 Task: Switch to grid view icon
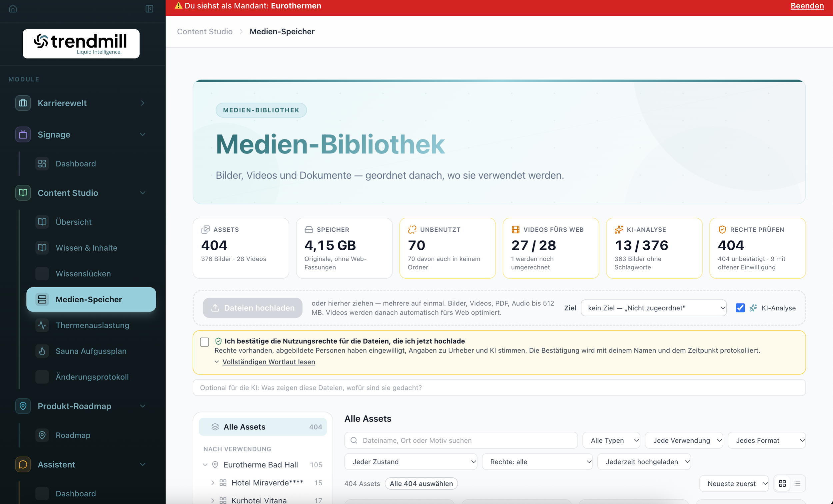(x=782, y=484)
